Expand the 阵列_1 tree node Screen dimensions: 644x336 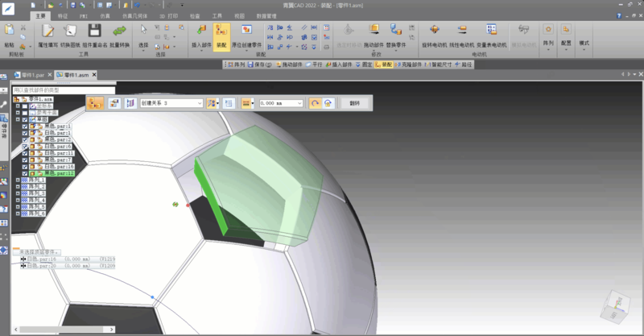(x=17, y=180)
